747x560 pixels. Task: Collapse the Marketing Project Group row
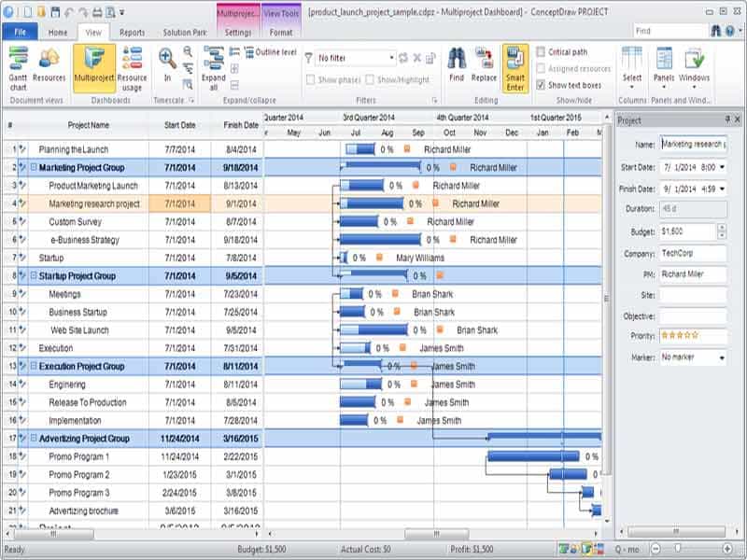click(x=34, y=166)
